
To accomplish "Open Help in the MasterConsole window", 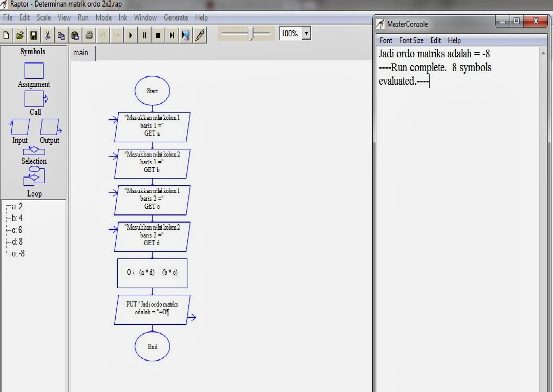I will point(454,40).
